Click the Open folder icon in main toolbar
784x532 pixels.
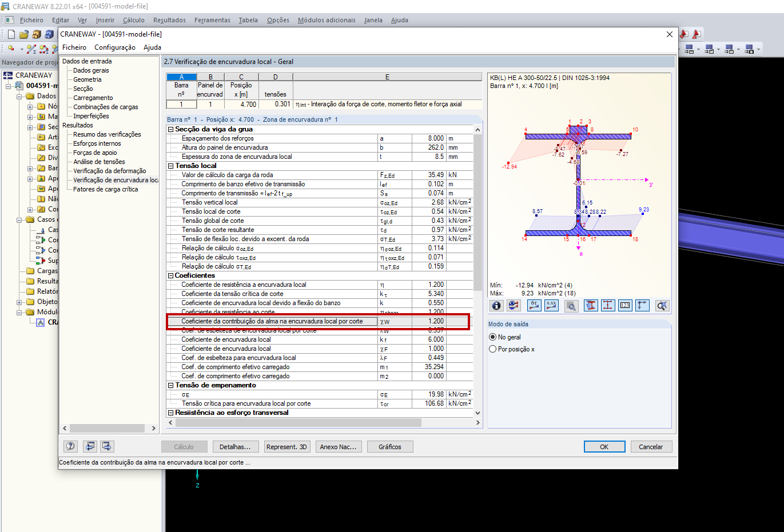(24, 34)
